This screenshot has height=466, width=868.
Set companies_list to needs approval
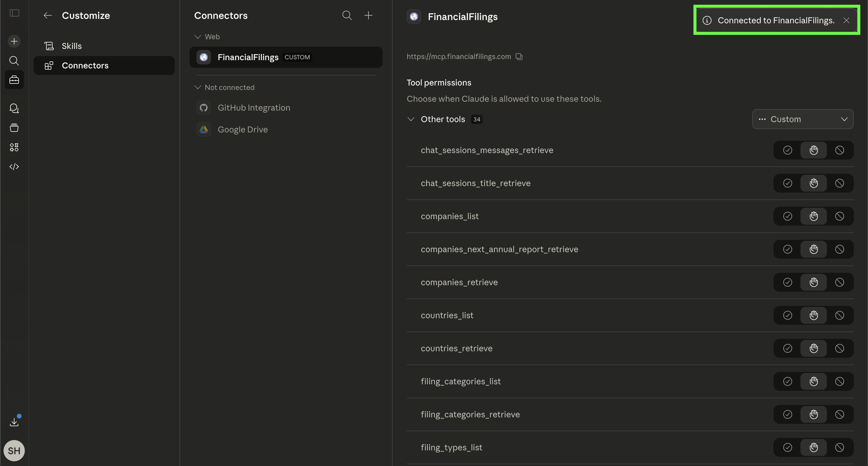tap(814, 216)
